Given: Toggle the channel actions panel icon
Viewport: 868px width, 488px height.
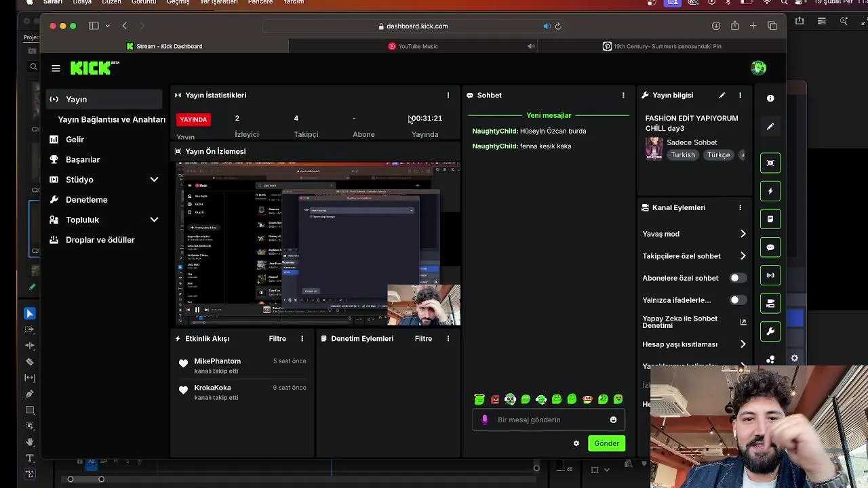Looking at the screenshot, I should point(770,304).
